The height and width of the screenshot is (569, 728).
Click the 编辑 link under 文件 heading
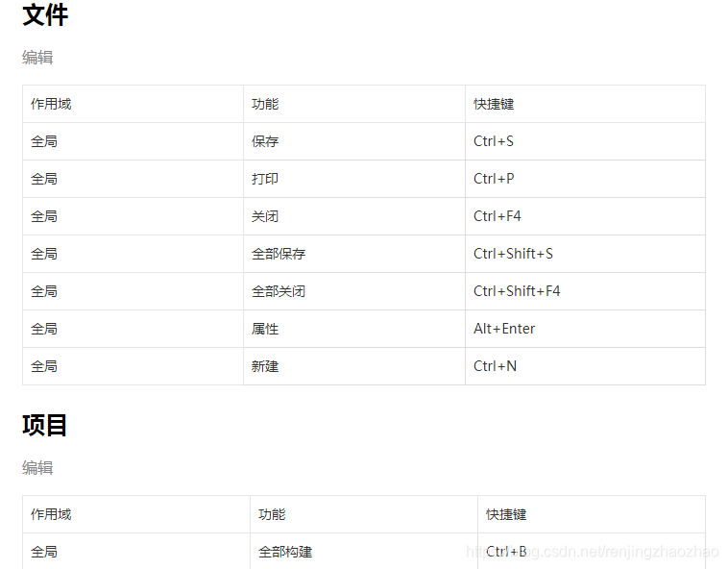[x=37, y=58]
